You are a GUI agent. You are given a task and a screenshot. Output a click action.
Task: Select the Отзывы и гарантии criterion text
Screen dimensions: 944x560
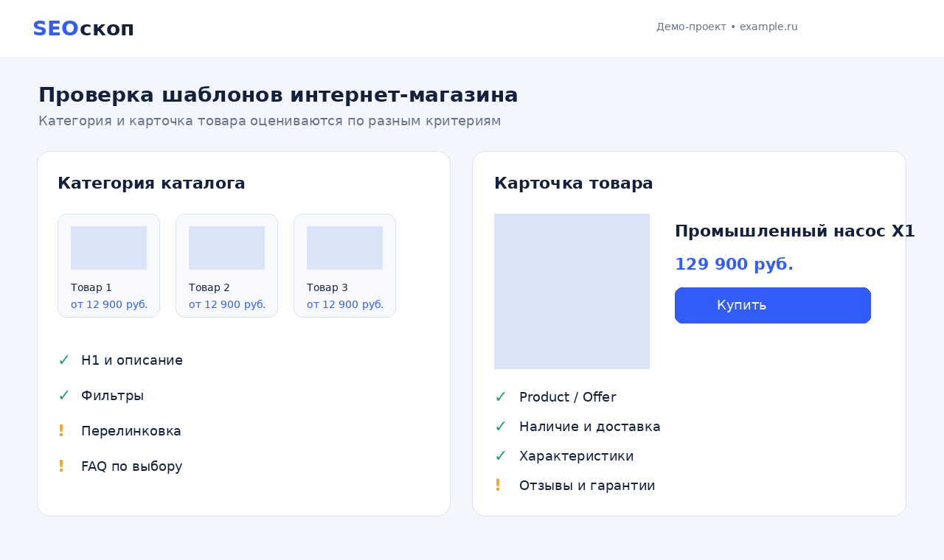tap(587, 486)
